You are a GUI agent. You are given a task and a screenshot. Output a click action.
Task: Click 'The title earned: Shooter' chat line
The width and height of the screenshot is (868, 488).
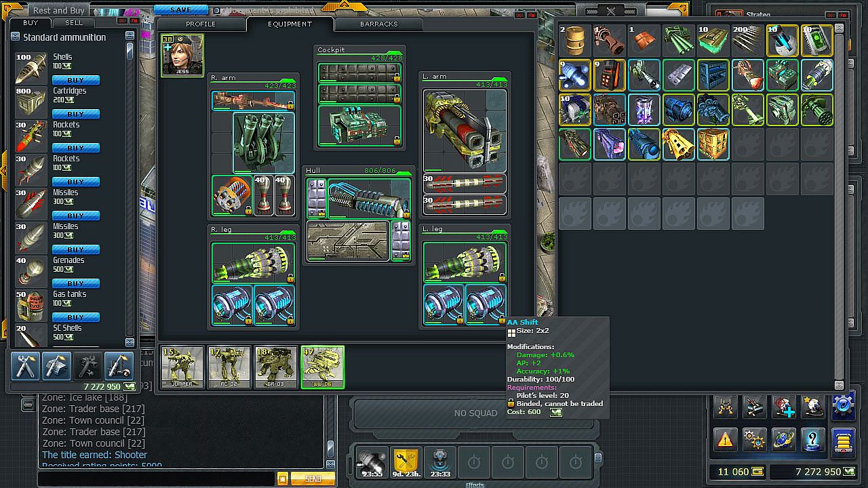pyautogui.click(x=95, y=455)
